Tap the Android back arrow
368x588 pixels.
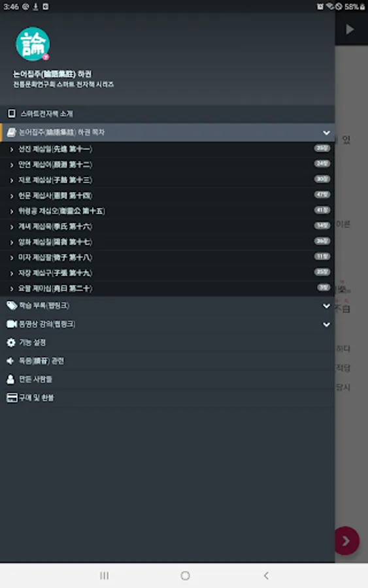(x=266, y=575)
